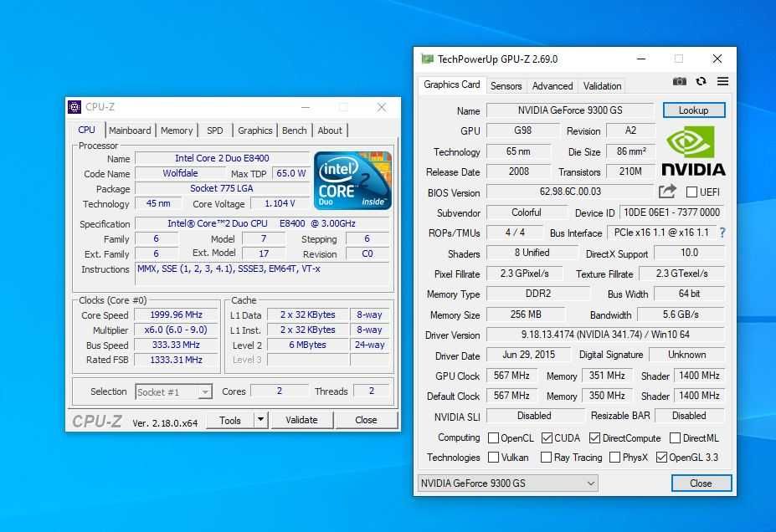Click the Bus Interface question mark
Viewport: 776px width, 532px height.
[722, 233]
